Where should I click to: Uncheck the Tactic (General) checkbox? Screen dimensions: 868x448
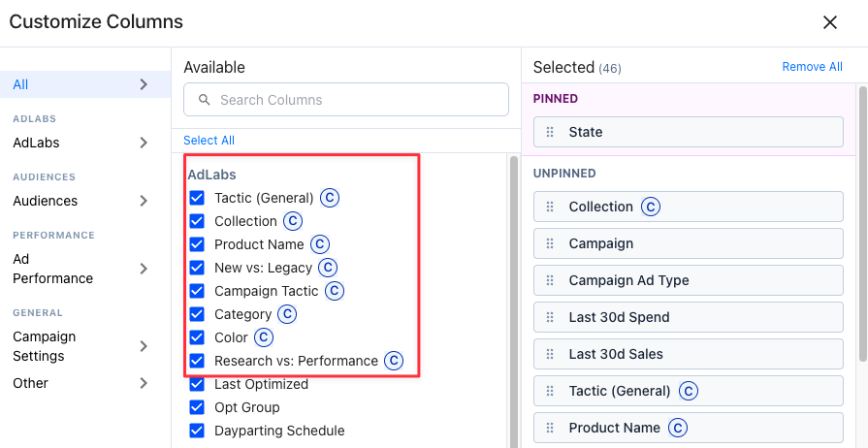(197, 198)
